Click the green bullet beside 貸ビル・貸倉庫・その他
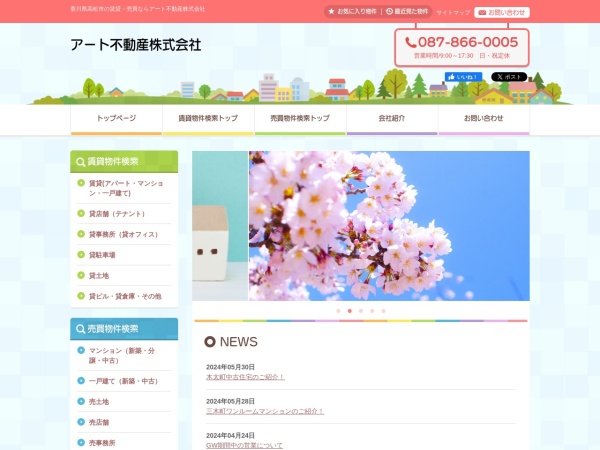 click(x=81, y=296)
